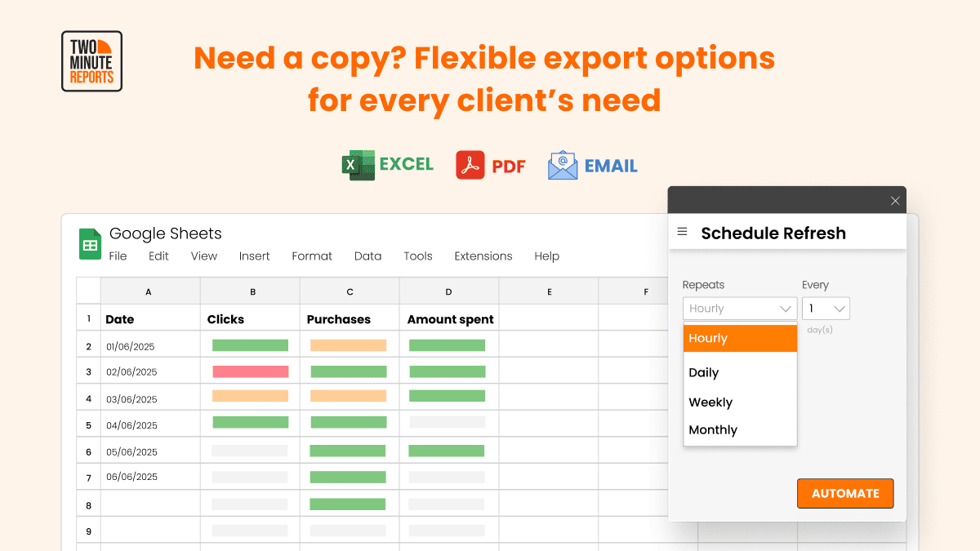Select row 8 header
The height and width of the screenshot is (551, 980).
(x=88, y=504)
